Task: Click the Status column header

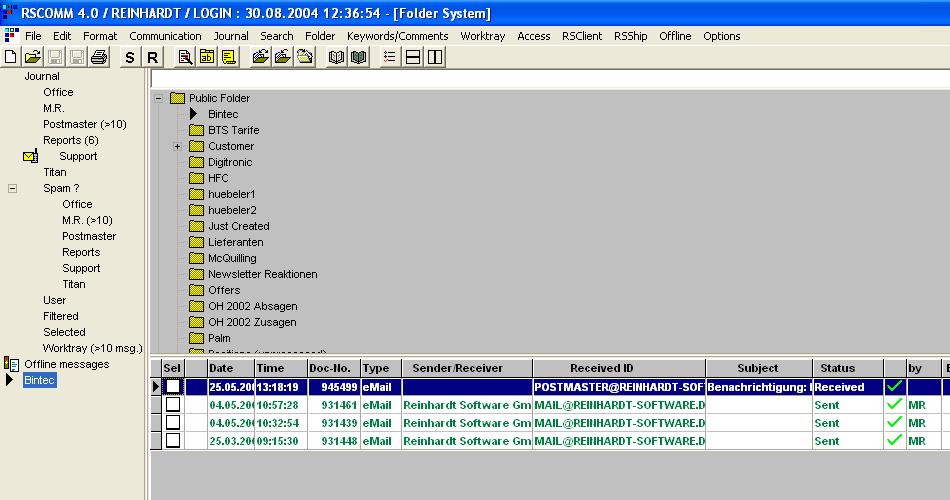Action: click(x=837, y=368)
